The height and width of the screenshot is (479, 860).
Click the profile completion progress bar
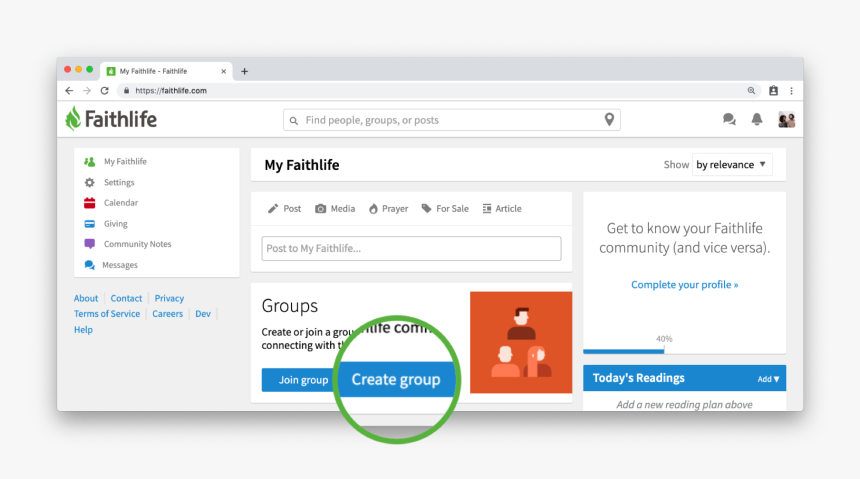(684, 351)
